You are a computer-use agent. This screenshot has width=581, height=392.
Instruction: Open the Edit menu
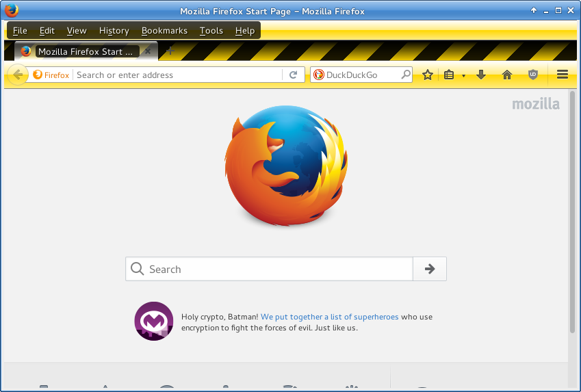47,31
